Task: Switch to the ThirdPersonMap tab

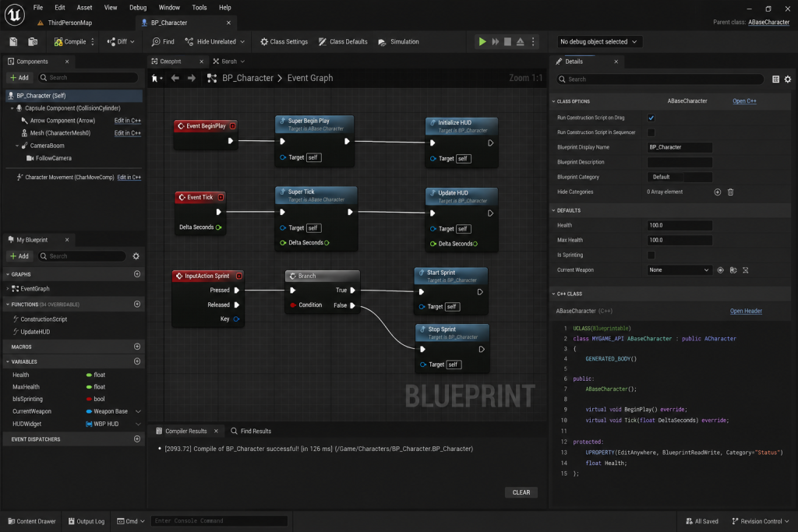Action: 65,23
